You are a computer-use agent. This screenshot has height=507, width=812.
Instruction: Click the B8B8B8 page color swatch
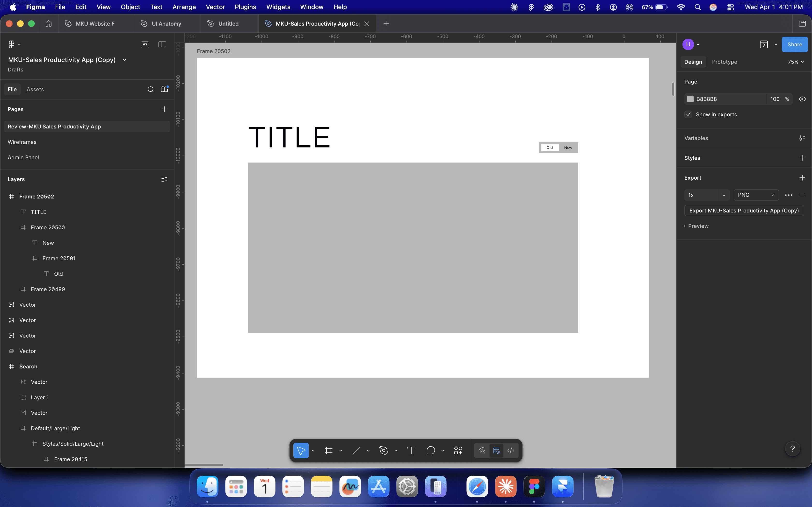point(690,99)
